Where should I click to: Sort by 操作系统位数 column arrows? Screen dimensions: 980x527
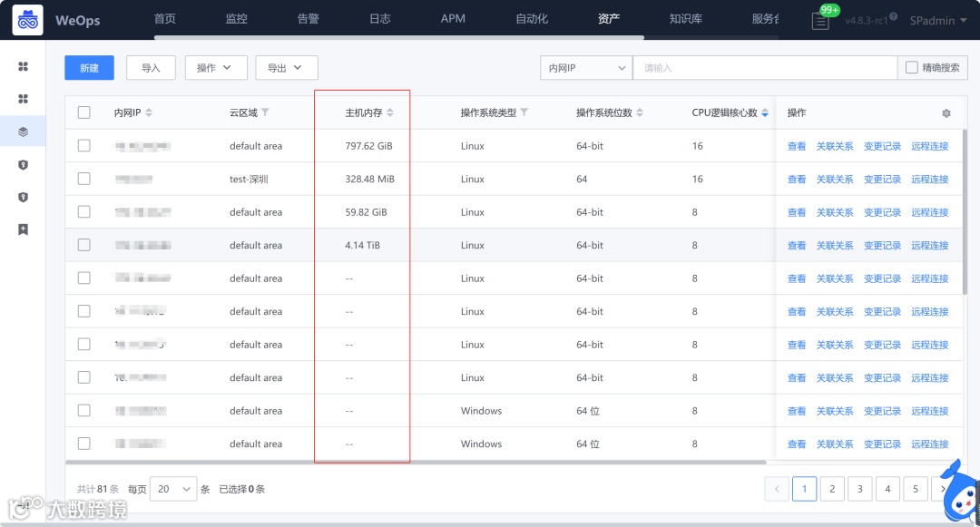(x=640, y=112)
